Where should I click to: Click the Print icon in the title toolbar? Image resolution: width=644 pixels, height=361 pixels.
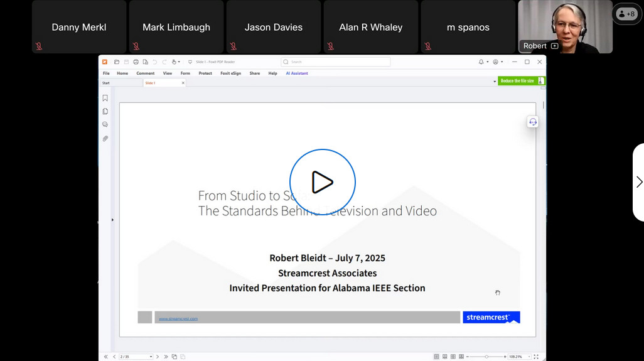click(136, 62)
